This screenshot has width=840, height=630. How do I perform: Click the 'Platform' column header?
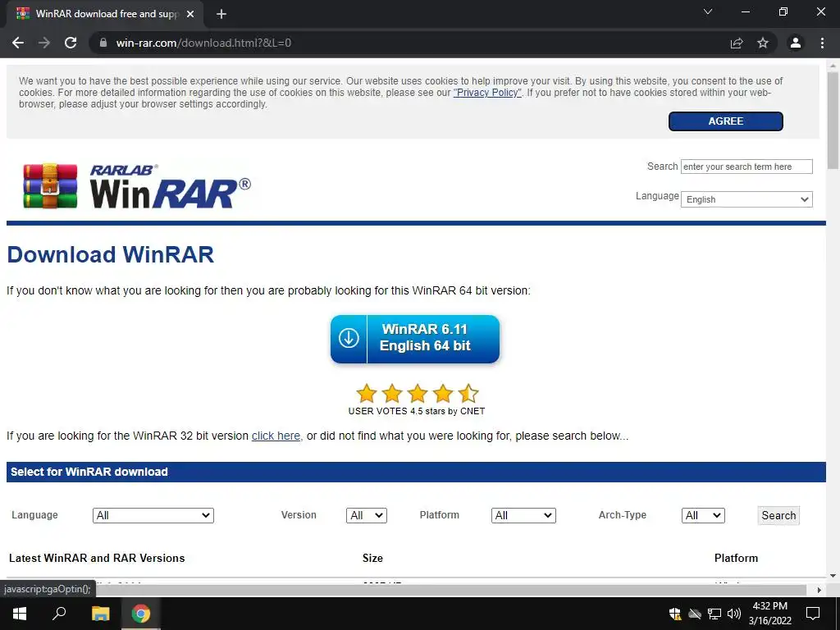(736, 558)
